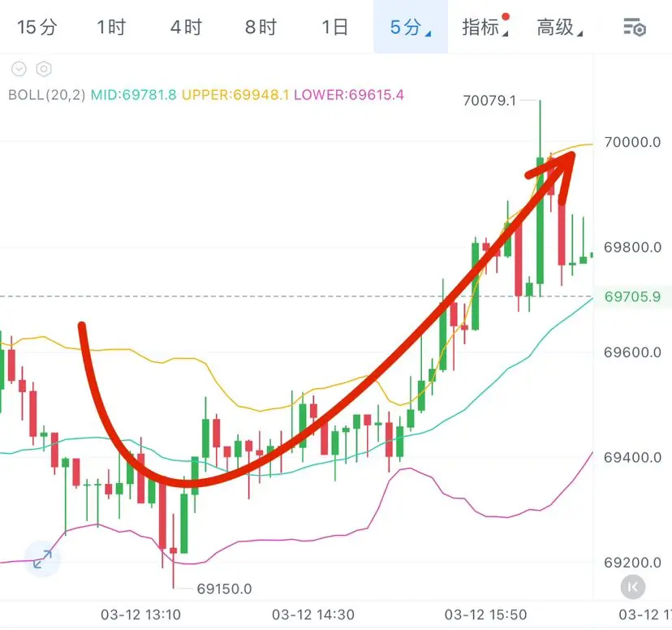Click the 70079.1 high price label

pos(489,101)
